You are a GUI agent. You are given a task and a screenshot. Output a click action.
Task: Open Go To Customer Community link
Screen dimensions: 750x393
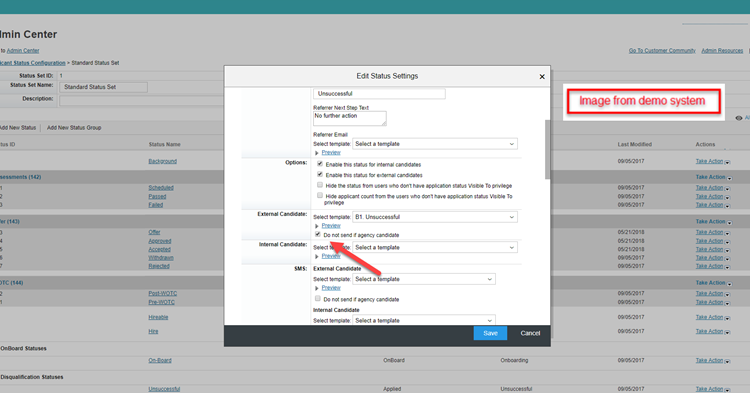662,51
